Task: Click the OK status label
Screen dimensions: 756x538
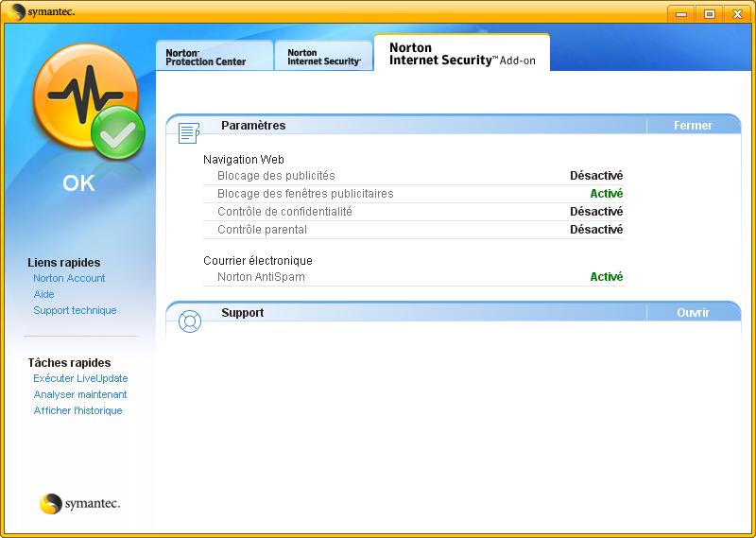Action: [x=78, y=183]
